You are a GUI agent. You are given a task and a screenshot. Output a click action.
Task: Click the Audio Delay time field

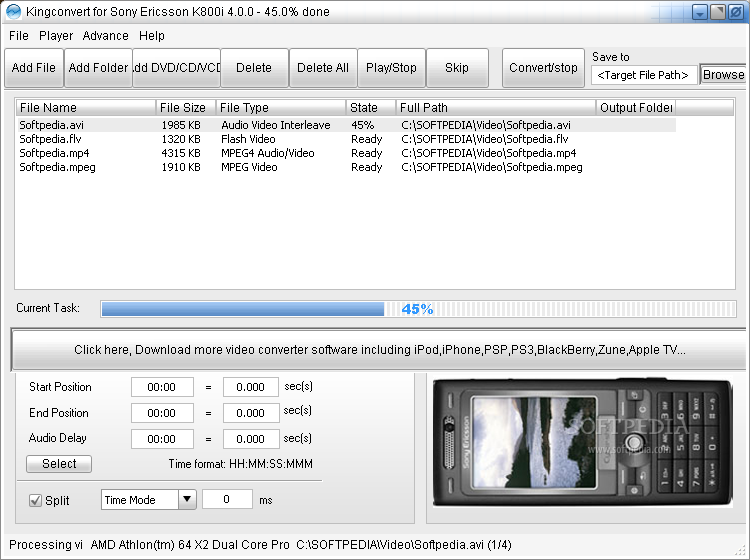click(x=162, y=439)
